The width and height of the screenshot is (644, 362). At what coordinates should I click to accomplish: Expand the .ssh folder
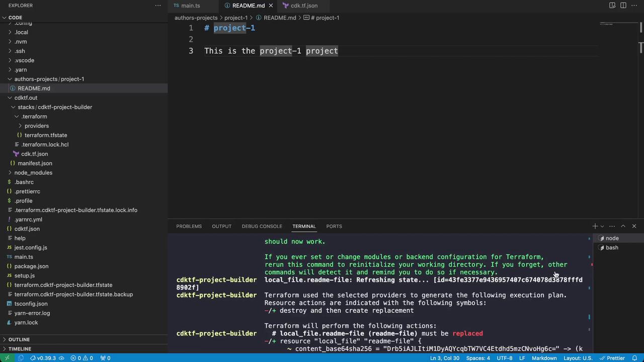pyautogui.click(x=20, y=51)
